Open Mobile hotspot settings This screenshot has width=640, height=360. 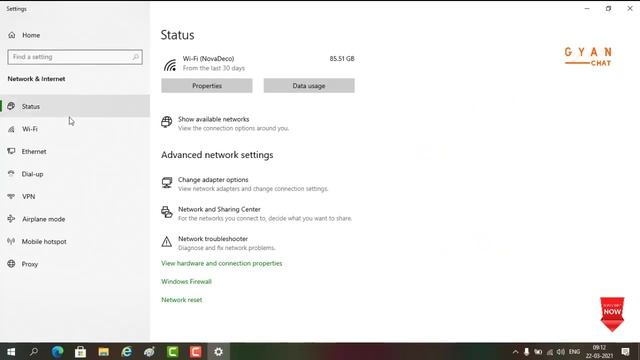(x=75, y=241)
